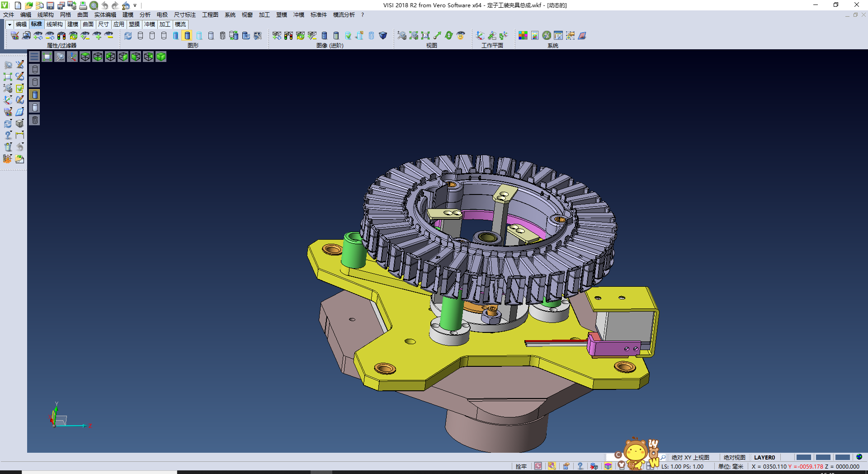Click the 绝对视图 button in status bar
Image resolution: width=868 pixels, height=474 pixels.
(x=734, y=457)
